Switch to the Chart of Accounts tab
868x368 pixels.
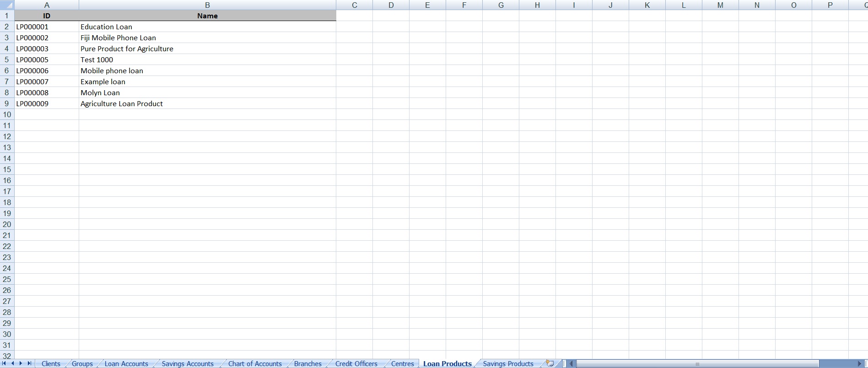coord(255,364)
